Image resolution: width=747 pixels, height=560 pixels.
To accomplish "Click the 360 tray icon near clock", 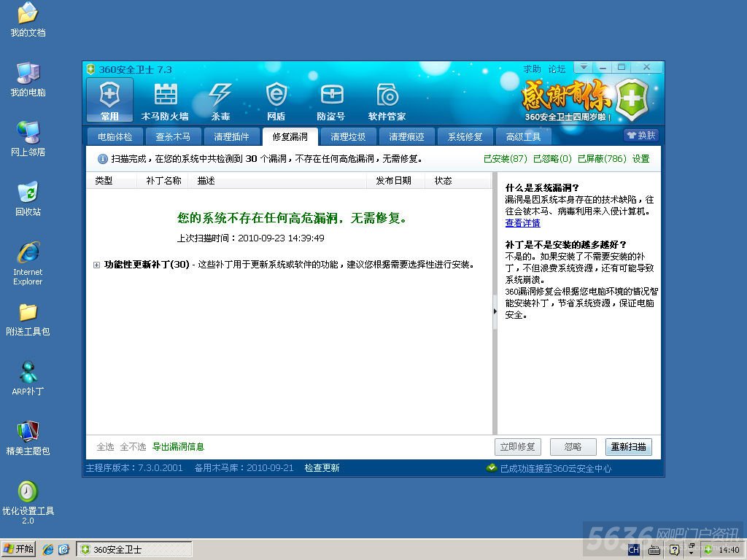I will [x=708, y=550].
